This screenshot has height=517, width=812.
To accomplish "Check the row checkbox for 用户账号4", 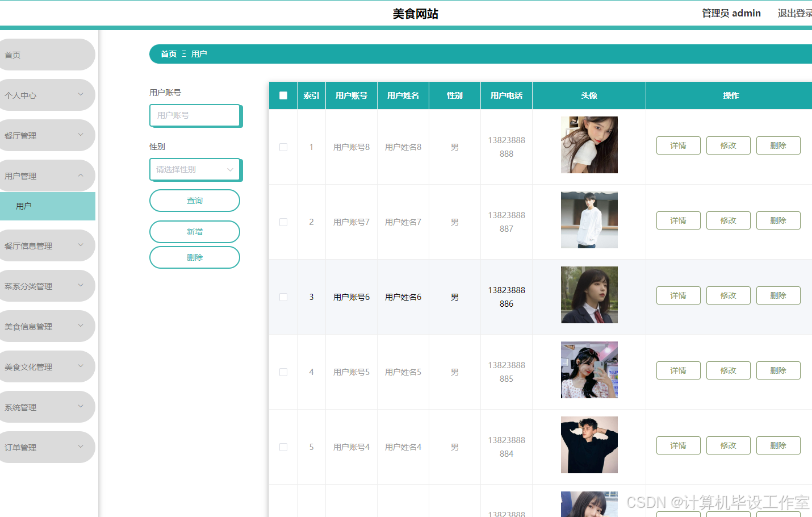I will coord(283,447).
